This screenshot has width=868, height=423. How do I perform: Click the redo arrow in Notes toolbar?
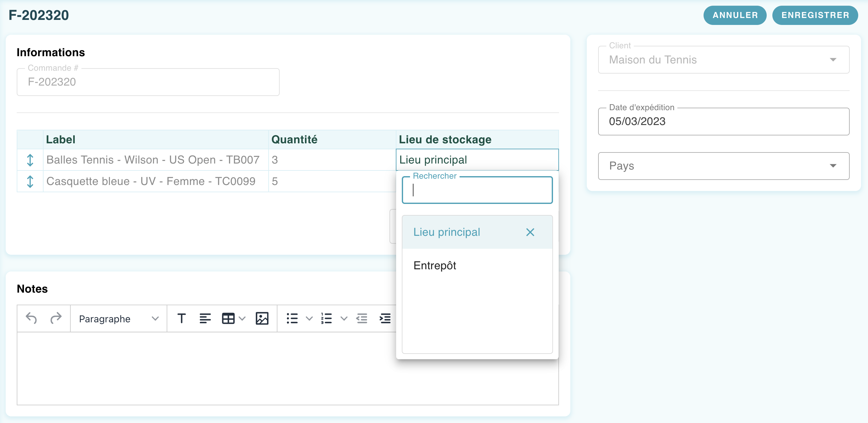[56, 318]
